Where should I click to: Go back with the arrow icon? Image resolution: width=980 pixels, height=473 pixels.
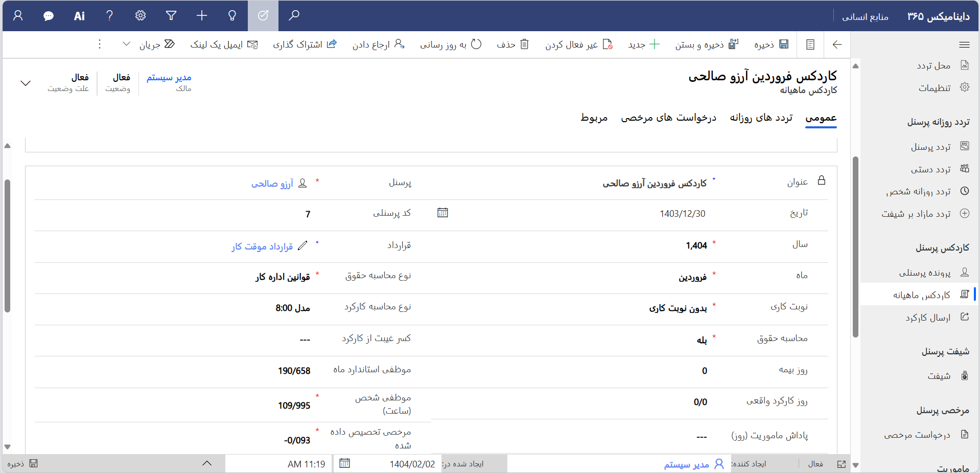[837, 45]
